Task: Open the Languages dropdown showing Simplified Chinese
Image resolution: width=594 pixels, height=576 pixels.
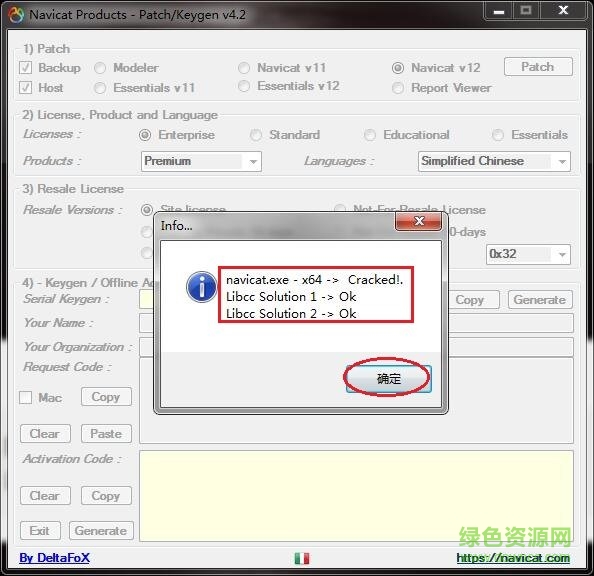Action: tap(494, 161)
